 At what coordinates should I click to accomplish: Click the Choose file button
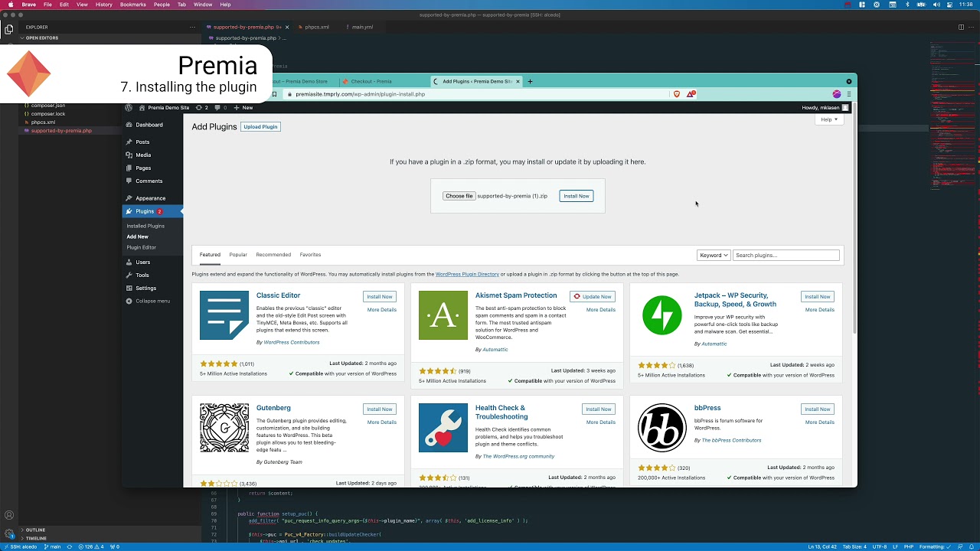(x=459, y=196)
